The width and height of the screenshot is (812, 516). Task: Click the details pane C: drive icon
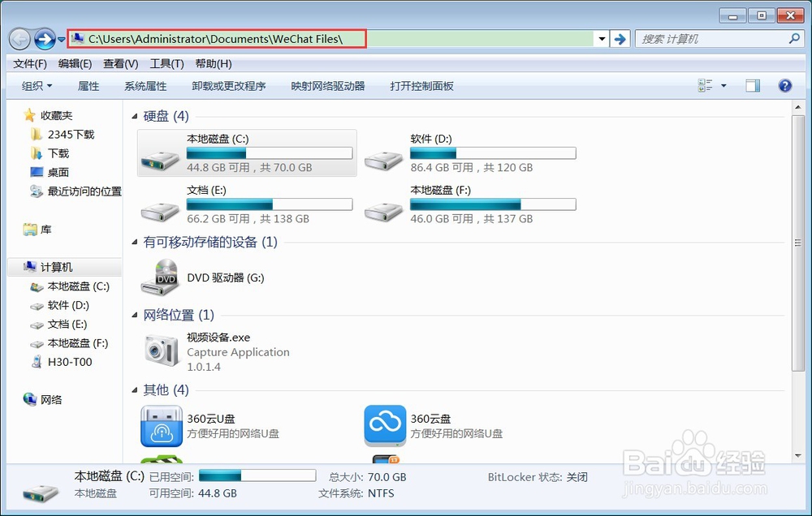coord(41,492)
